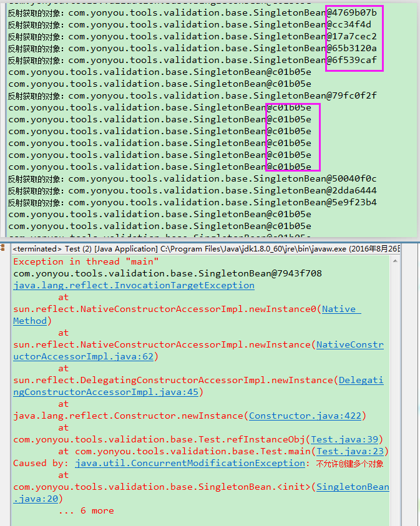Image resolution: width=420 pixels, height=526 pixels.
Task: Select the line ending with @2dda6444
Action: coord(192,190)
